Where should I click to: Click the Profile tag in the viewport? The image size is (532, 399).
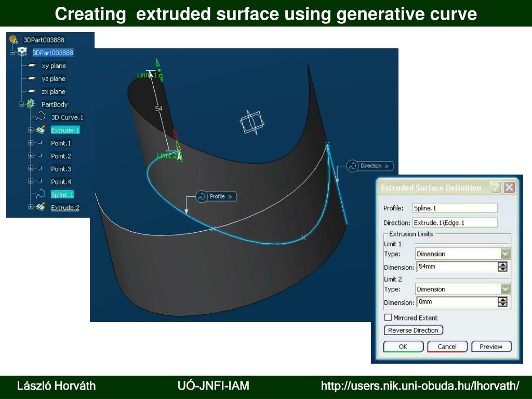[x=217, y=196]
